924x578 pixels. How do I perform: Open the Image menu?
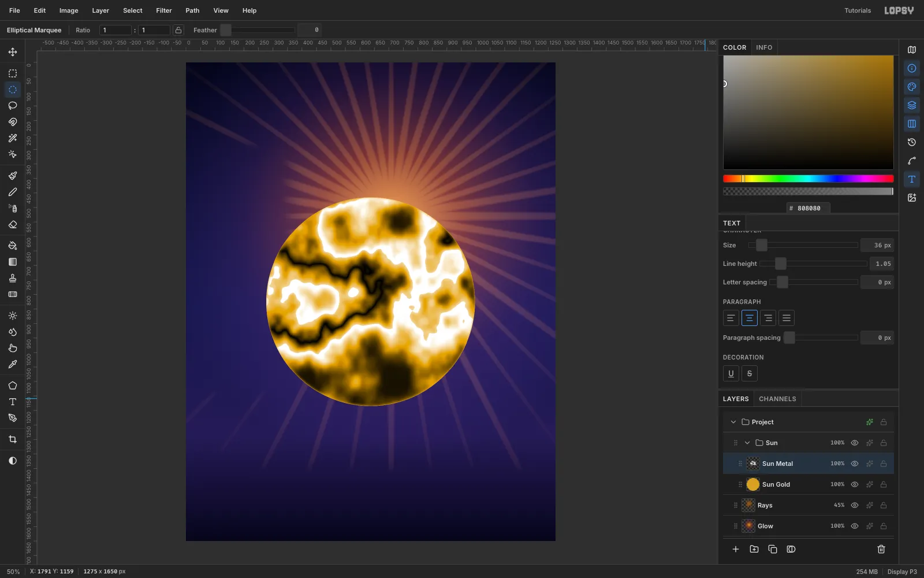click(69, 10)
